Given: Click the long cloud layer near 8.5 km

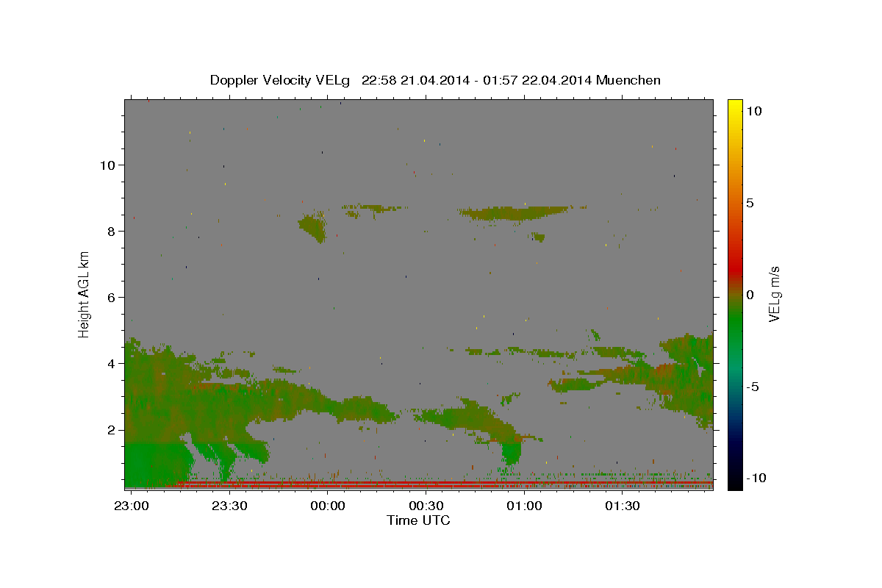Looking at the screenshot, I should coord(514,213).
